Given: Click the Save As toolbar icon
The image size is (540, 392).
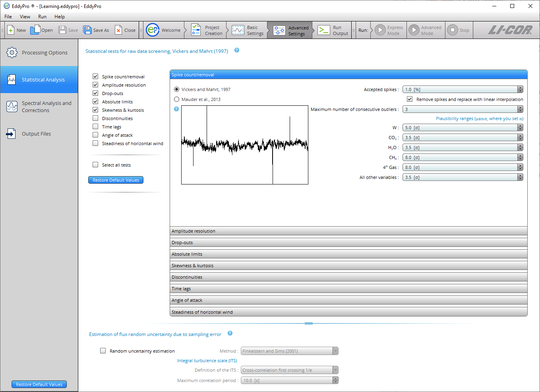Looking at the screenshot, I should [x=87, y=30].
